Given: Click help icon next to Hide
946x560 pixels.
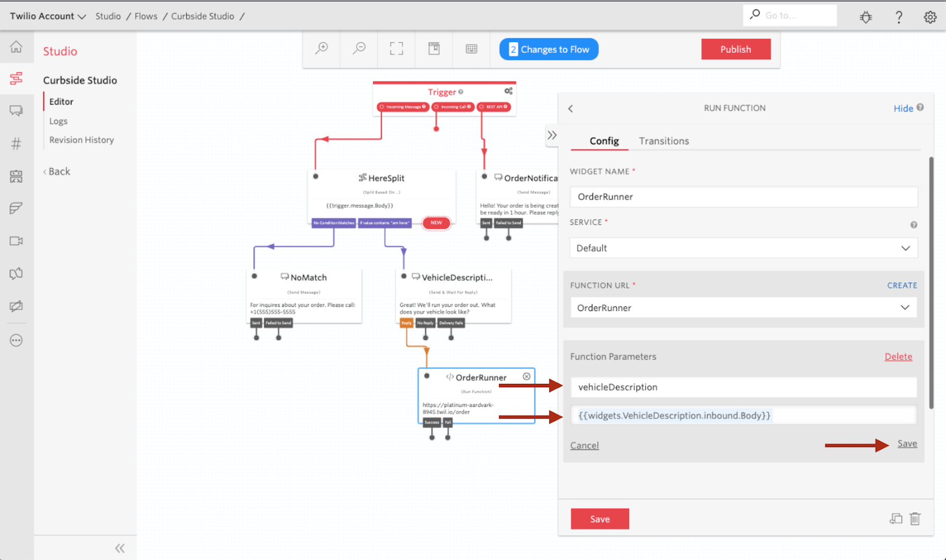Looking at the screenshot, I should (920, 107).
